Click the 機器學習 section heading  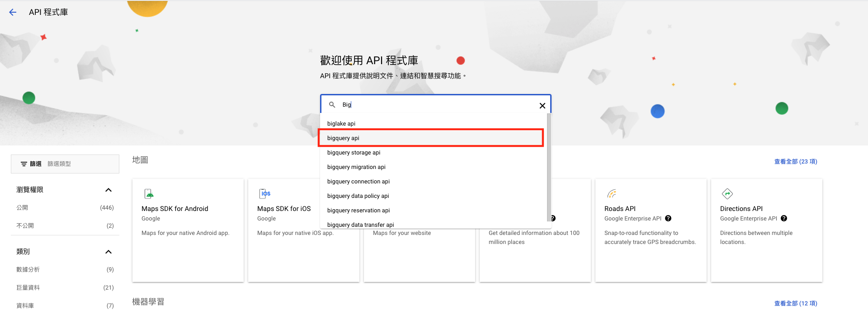(x=148, y=302)
